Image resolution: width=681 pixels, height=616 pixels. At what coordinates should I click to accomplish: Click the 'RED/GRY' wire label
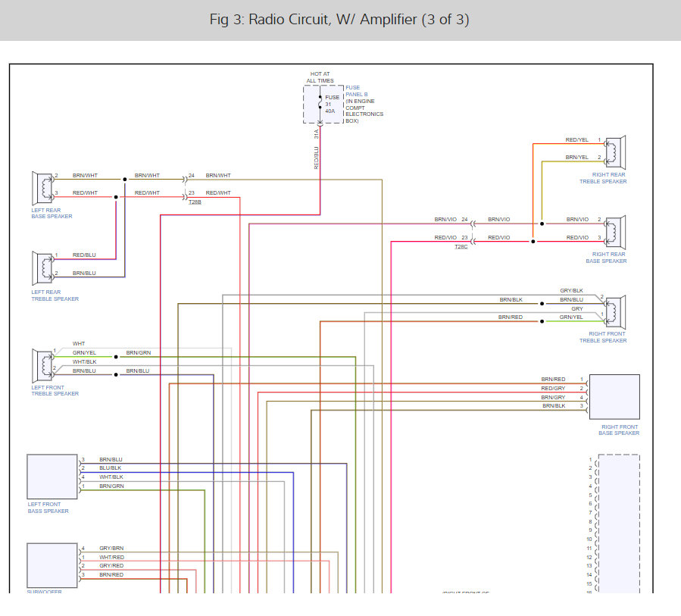[x=553, y=389]
